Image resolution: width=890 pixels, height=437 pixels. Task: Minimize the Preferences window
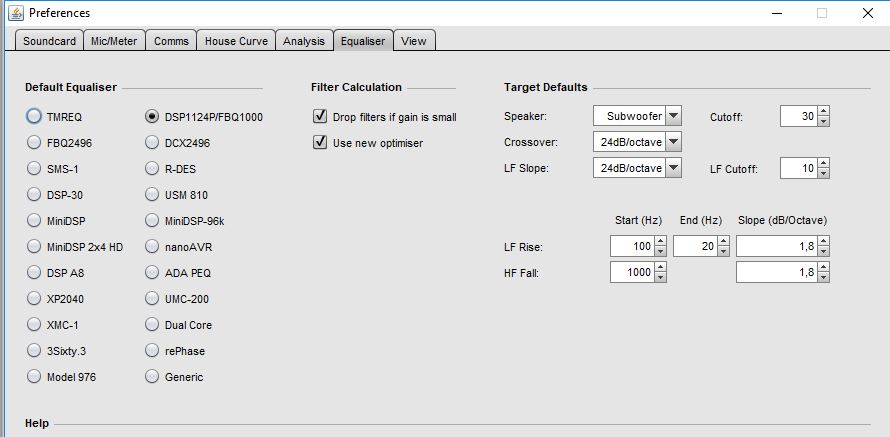776,13
